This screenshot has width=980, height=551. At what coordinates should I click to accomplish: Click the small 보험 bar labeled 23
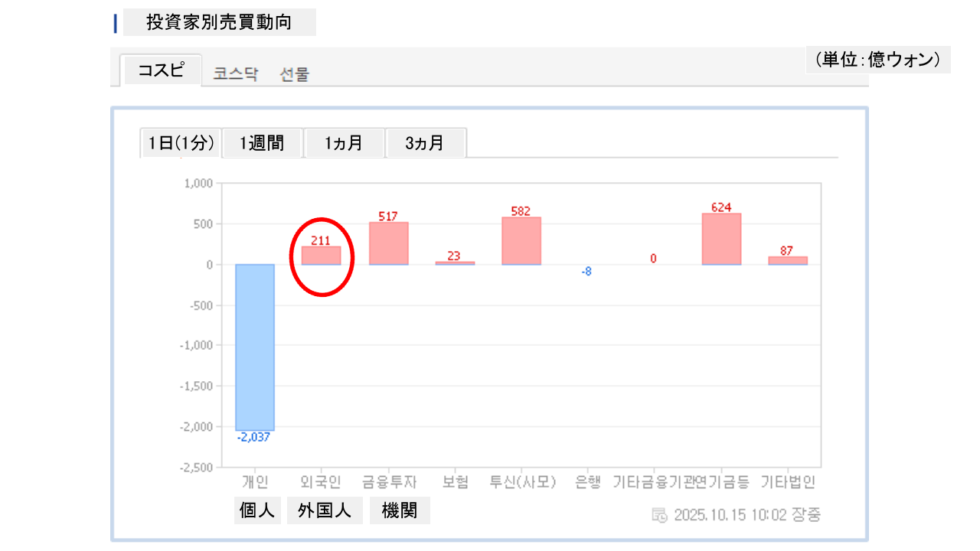[x=455, y=263]
